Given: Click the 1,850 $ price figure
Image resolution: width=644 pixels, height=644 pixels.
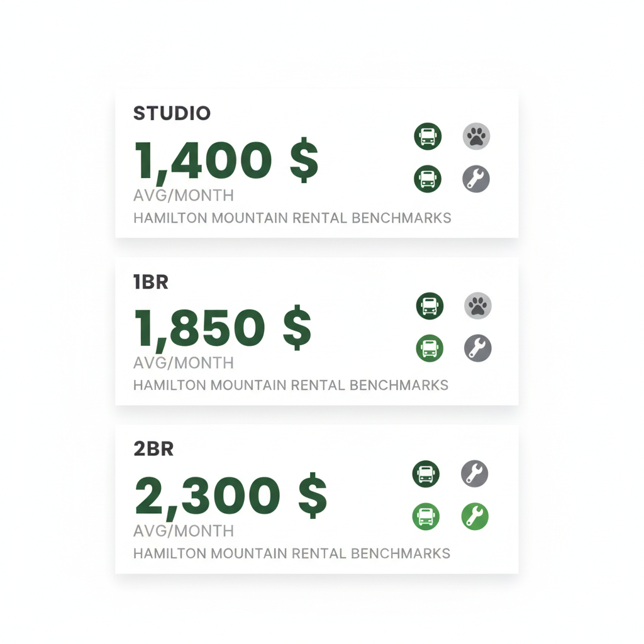Looking at the screenshot, I should pos(222,328).
